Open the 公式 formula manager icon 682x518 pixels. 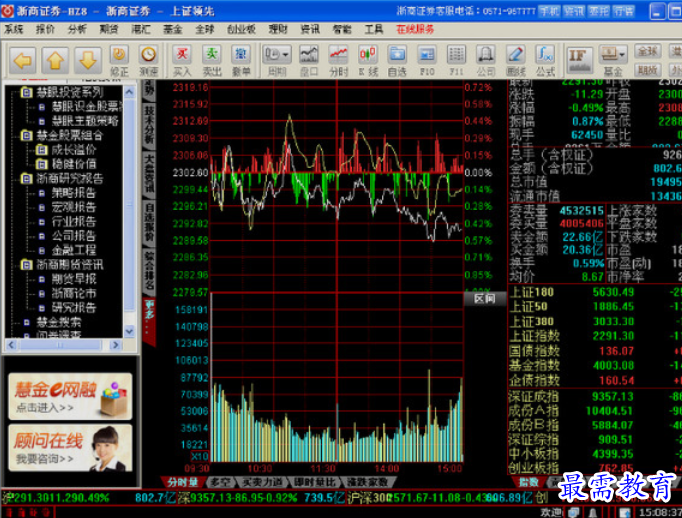(x=545, y=60)
